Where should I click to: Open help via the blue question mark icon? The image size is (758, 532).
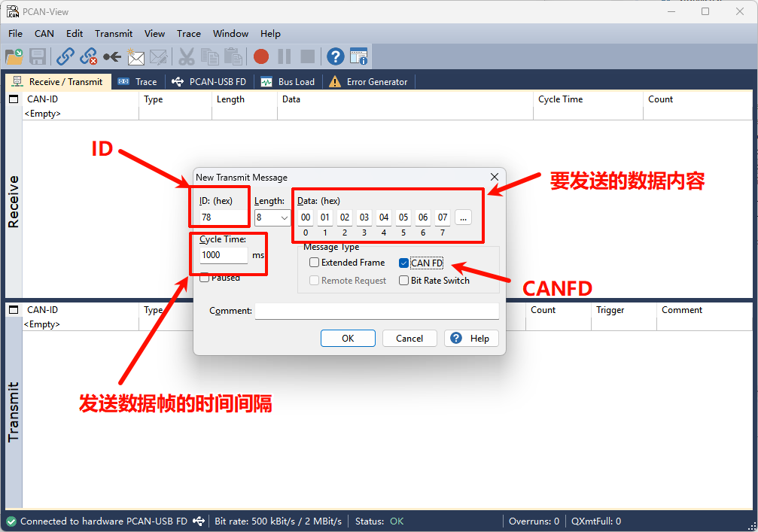click(x=335, y=56)
